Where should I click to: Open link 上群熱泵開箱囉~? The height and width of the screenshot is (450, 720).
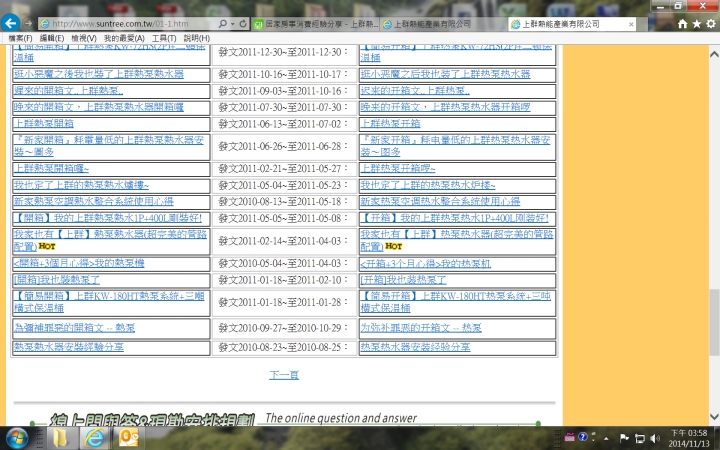(51, 169)
